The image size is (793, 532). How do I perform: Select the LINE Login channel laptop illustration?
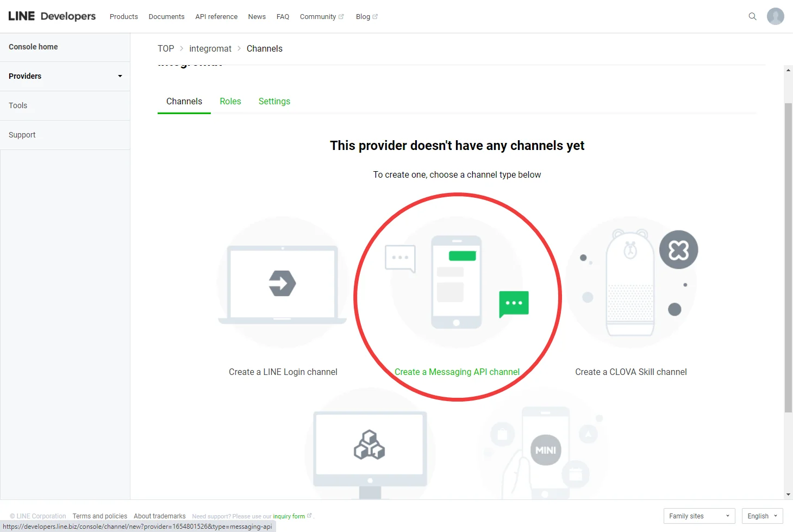click(283, 283)
